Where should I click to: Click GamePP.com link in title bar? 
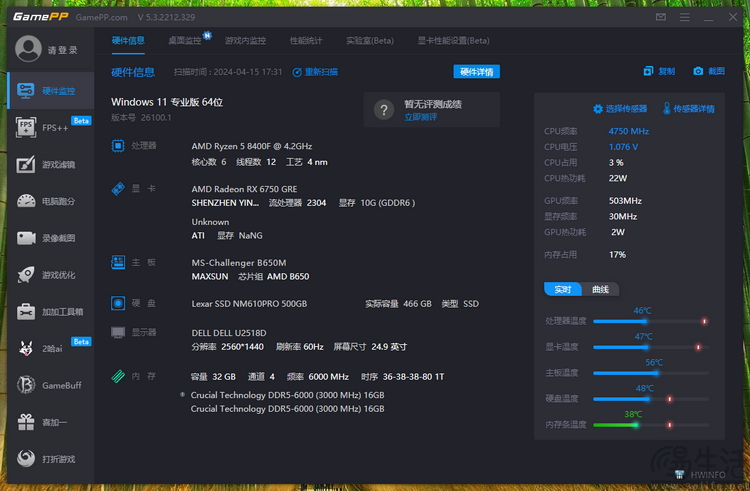(x=101, y=17)
